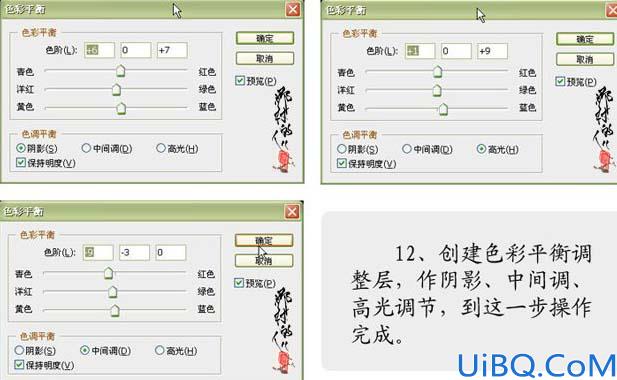The height and width of the screenshot is (380, 617).
Task: Click the 洋红 label in the +7 dialog
Action: pyautogui.click(x=25, y=89)
